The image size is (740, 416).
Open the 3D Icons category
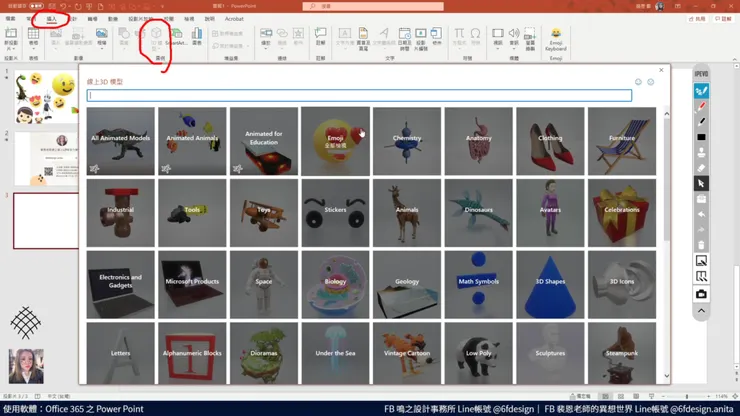(622, 285)
